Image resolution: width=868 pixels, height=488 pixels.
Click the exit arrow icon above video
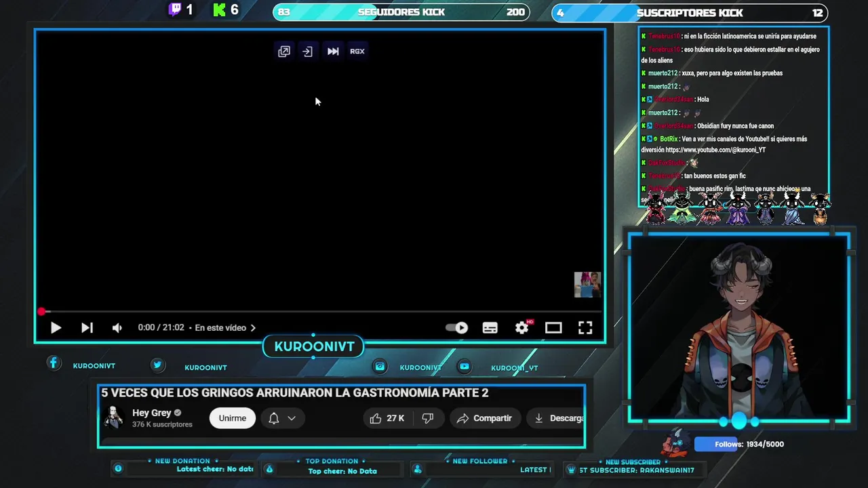coord(308,52)
